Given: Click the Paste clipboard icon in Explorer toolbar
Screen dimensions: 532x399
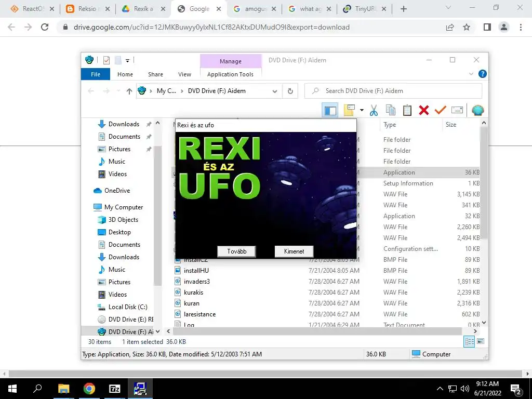Looking at the screenshot, I should tap(407, 110).
